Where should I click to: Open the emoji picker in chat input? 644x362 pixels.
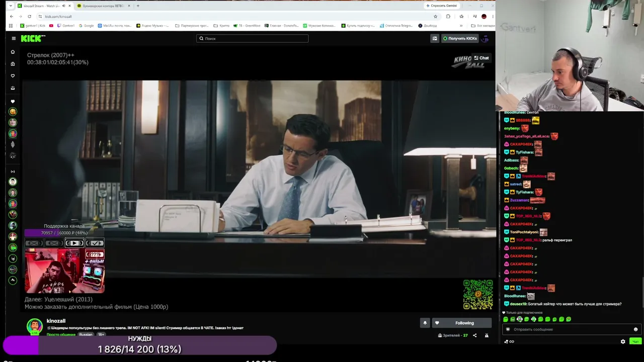coord(635,329)
